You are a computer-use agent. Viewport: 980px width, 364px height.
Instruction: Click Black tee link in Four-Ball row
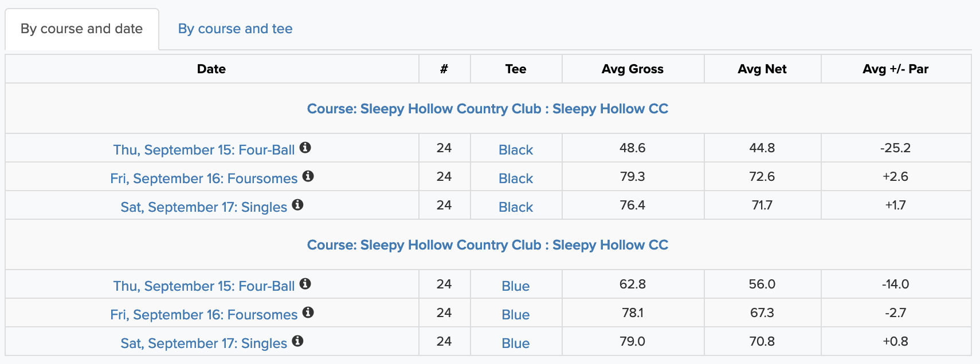coord(516,150)
